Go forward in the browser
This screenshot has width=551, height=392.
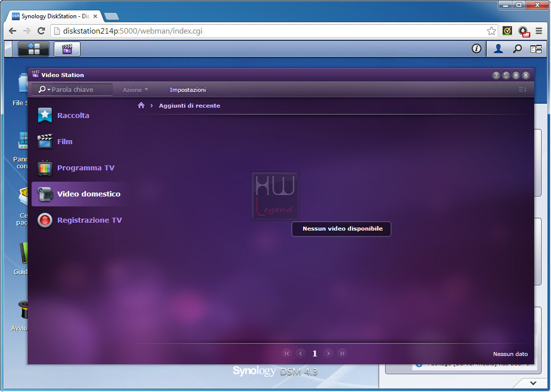click(x=27, y=31)
